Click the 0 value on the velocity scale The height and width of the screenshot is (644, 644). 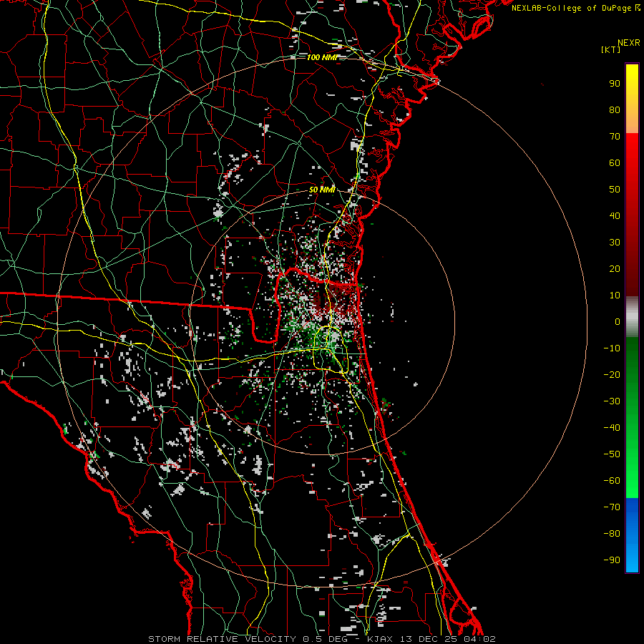tap(617, 322)
